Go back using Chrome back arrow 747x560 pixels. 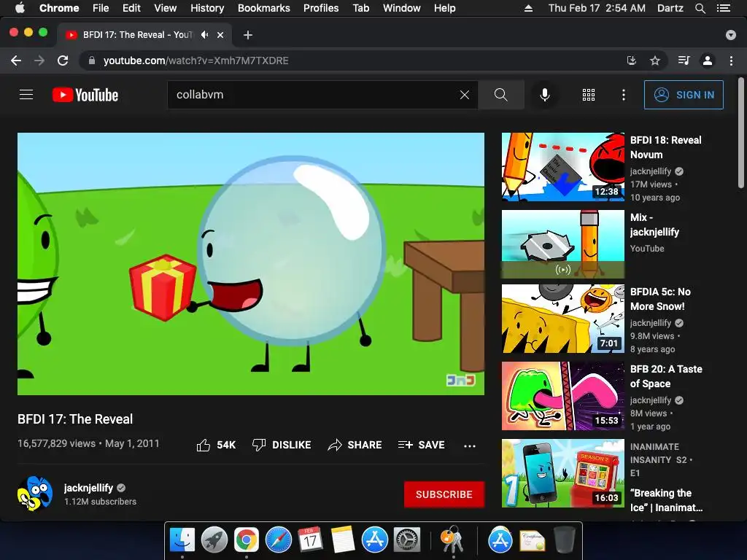pyautogui.click(x=16, y=61)
